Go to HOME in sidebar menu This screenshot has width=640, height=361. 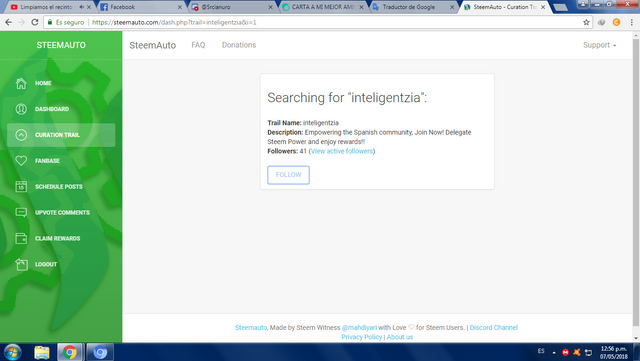pyautogui.click(x=43, y=83)
